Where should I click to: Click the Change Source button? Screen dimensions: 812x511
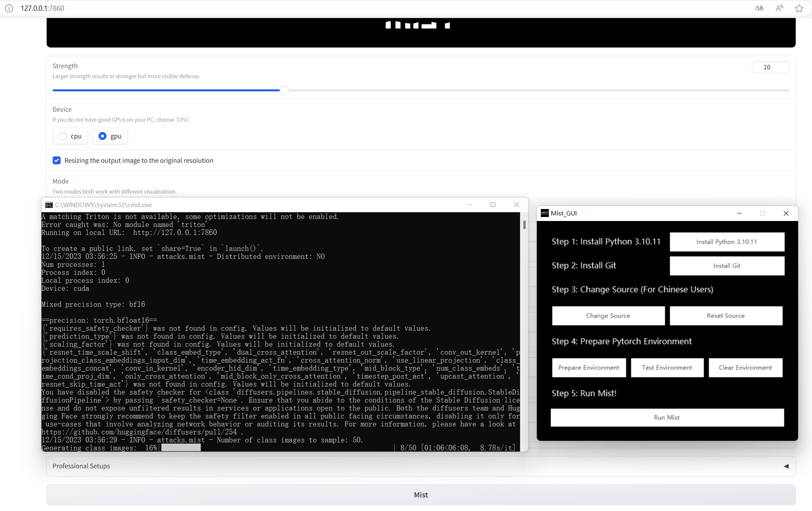tap(608, 316)
